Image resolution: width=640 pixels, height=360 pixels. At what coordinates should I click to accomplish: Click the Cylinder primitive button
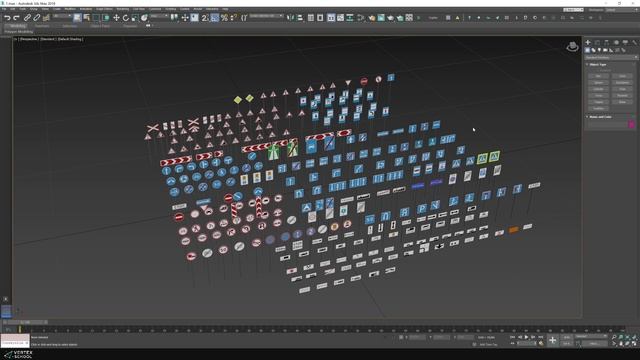[598, 89]
